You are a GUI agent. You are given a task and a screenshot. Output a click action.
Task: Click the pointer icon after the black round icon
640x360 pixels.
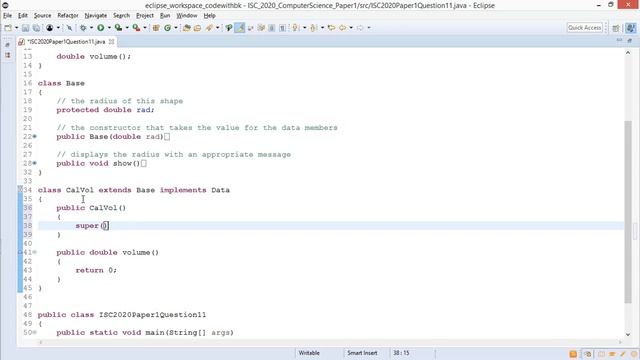point(69,28)
